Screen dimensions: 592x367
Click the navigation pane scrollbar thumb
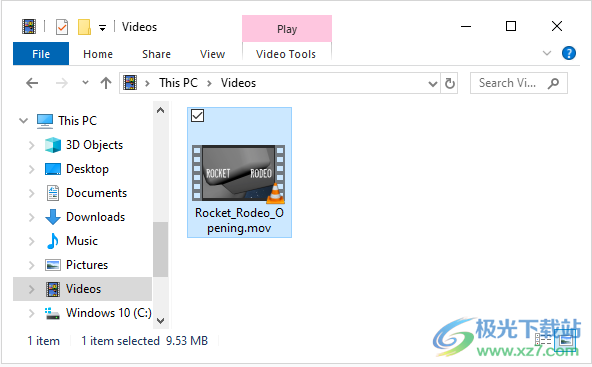coord(160,250)
